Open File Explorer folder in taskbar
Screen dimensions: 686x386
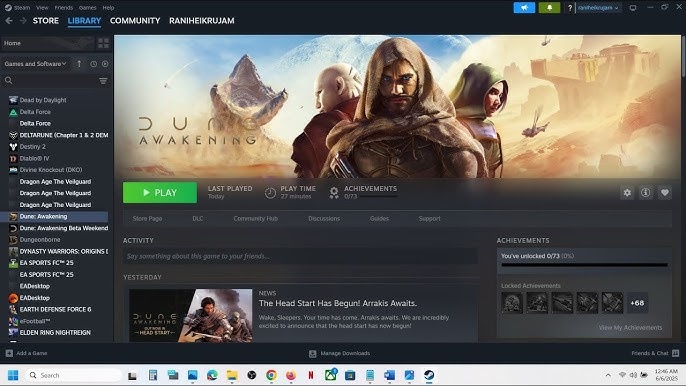click(x=232, y=375)
